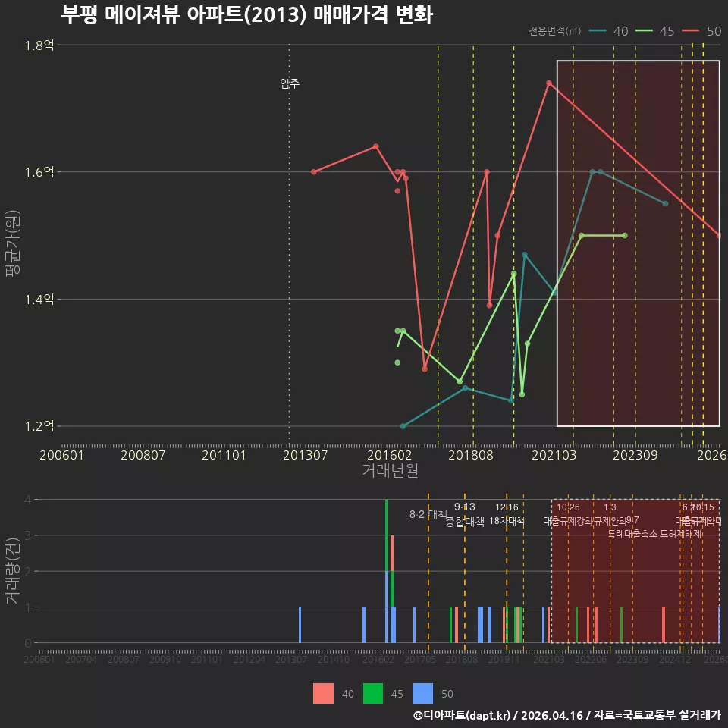The image size is (728, 728).
Task: Select the green 45 line entry in top legend
Action: 654,31
